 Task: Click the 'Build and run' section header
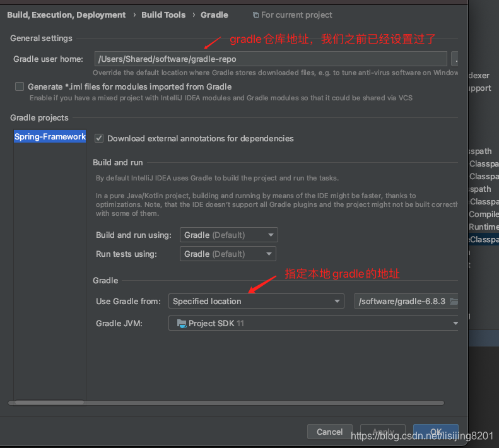tap(118, 162)
